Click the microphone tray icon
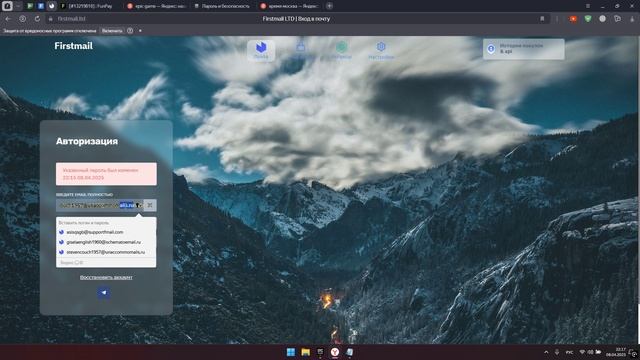Viewport: 640px width, 360px height. point(557,352)
